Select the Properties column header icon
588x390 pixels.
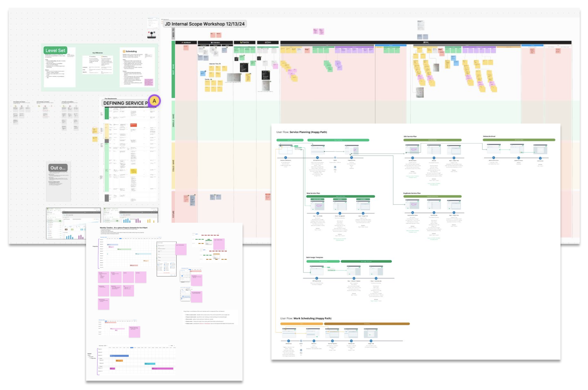241,43
